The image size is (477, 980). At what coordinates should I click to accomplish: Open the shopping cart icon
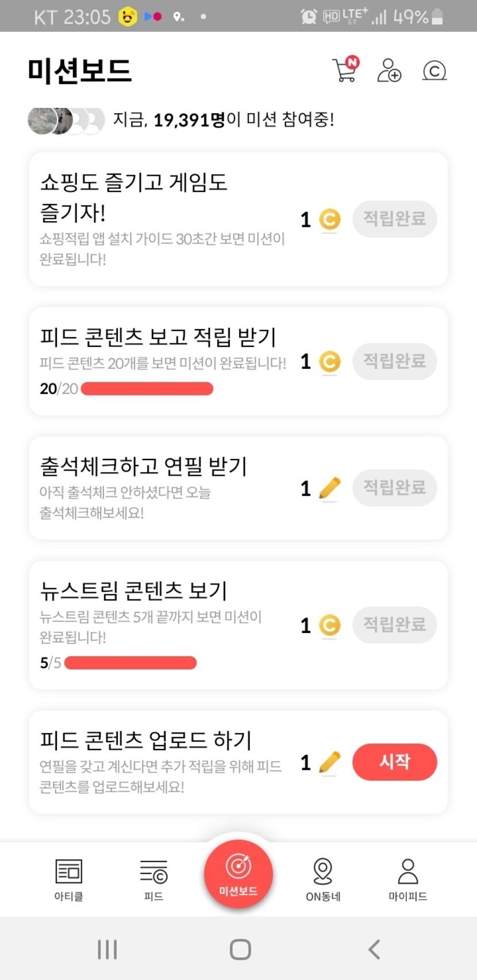tap(345, 70)
